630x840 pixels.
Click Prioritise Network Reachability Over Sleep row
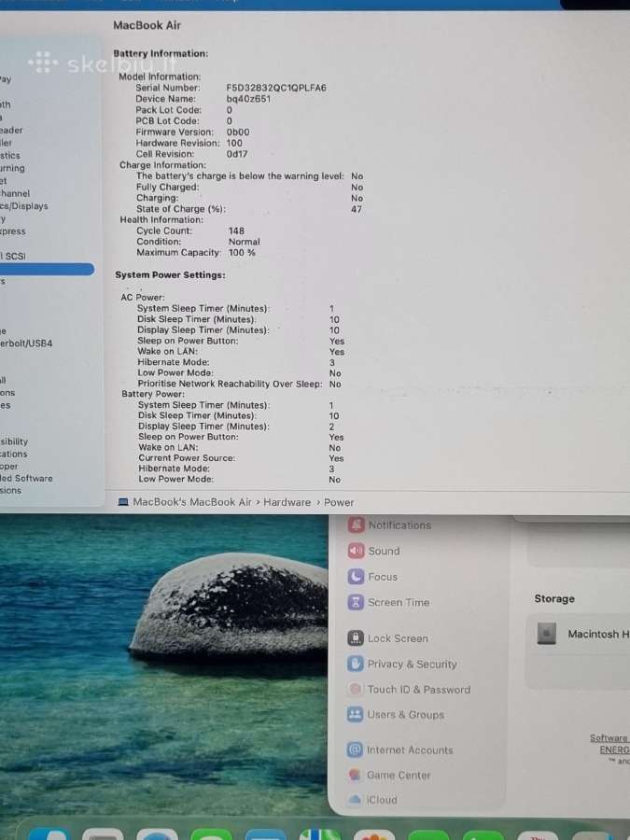tap(240, 384)
